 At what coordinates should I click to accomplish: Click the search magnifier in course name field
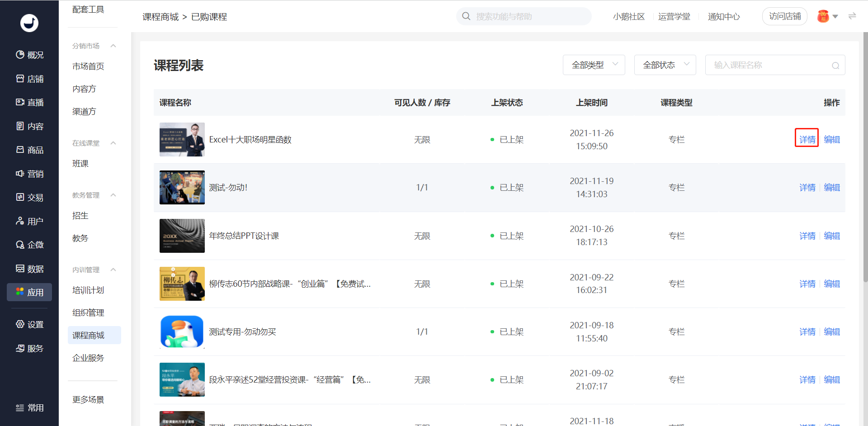pyautogui.click(x=835, y=66)
